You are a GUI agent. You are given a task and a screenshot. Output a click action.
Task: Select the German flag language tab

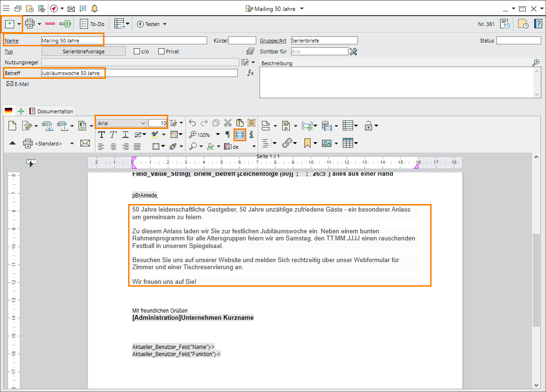tap(9, 111)
